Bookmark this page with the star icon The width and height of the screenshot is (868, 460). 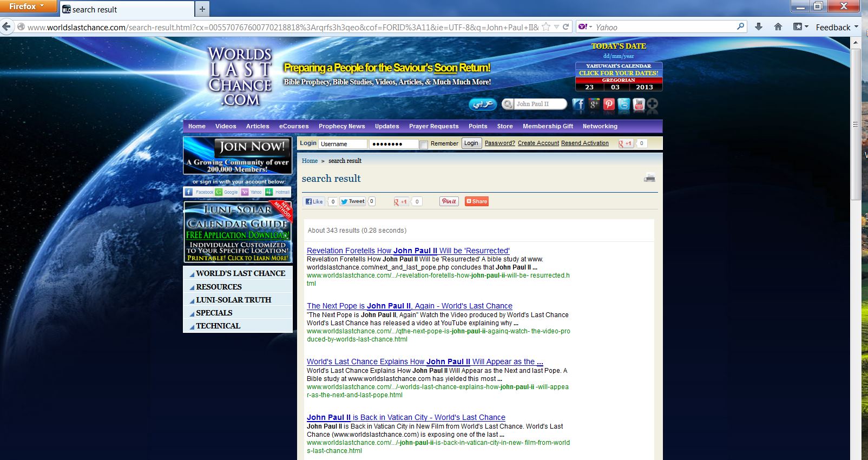[546, 27]
